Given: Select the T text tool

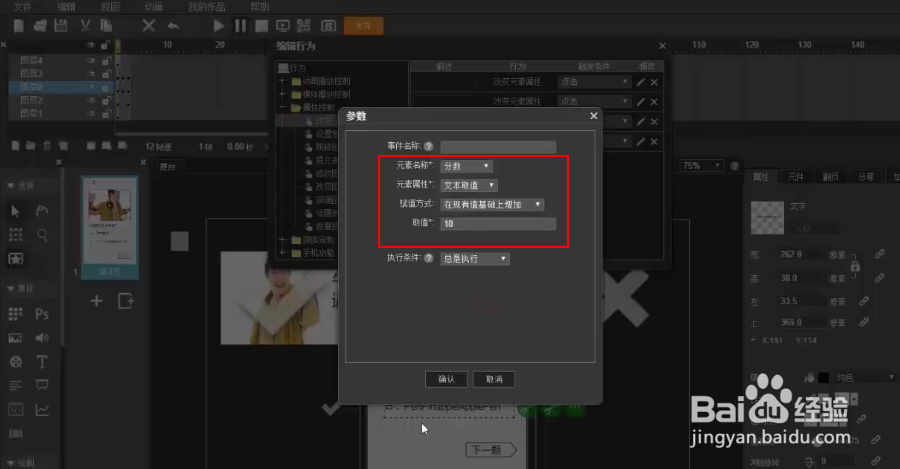Looking at the screenshot, I should 42,362.
